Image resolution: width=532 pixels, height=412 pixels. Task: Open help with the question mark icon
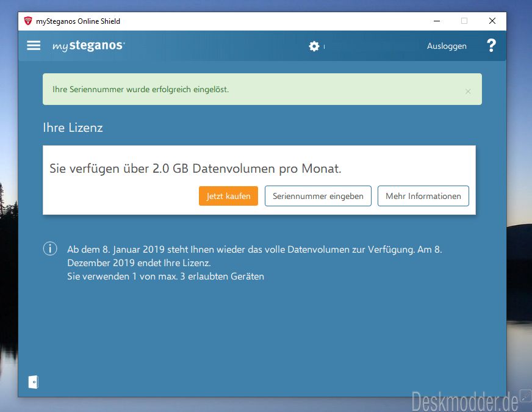pos(491,46)
